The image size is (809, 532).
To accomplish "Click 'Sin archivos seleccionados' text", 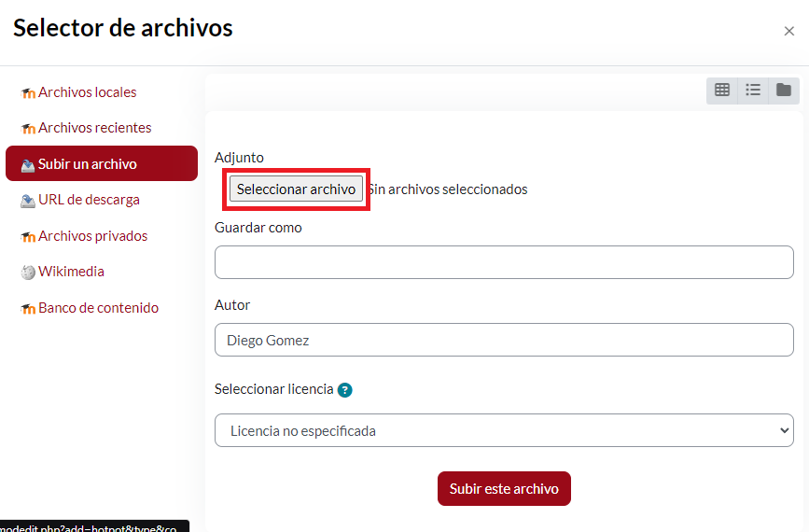I will pos(448,189).
